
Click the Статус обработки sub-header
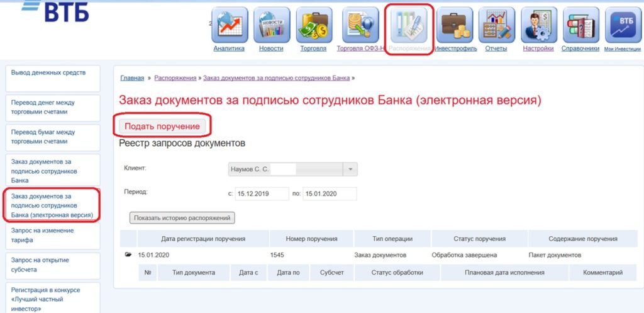click(x=397, y=272)
